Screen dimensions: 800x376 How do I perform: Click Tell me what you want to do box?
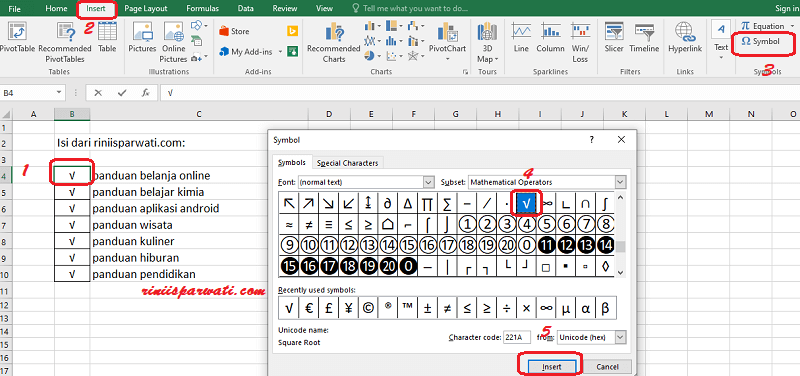pyautogui.click(x=410, y=9)
